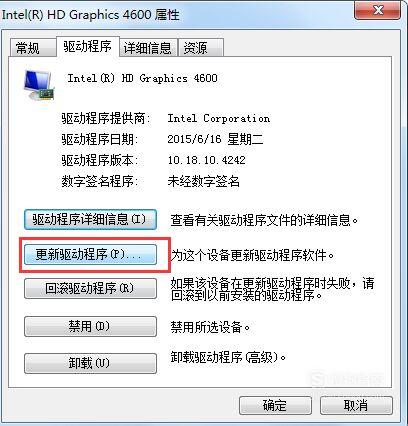This screenshot has height=426, width=408.
Task: Click the 未经数字签名 signer value
Action: [x=204, y=182]
